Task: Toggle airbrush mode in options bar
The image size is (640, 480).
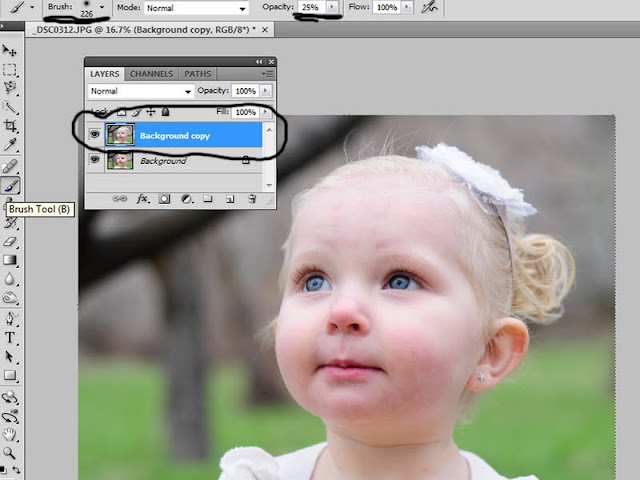Action: (429, 7)
